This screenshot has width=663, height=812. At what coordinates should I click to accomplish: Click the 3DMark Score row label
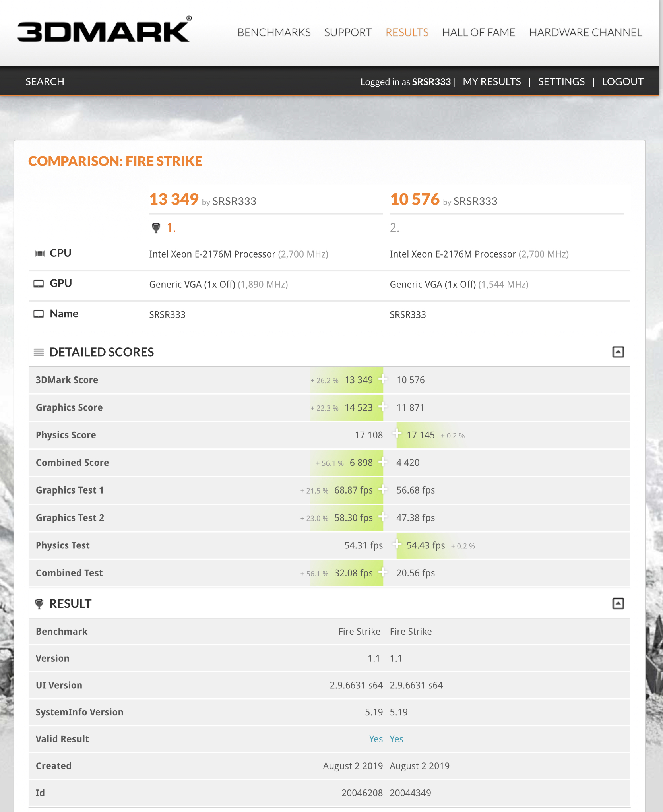pos(67,380)
